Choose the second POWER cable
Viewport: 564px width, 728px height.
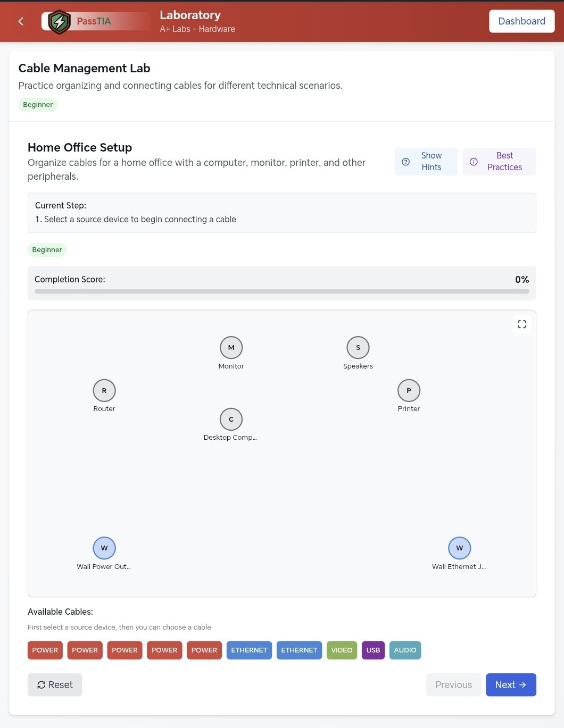(85, 650)
